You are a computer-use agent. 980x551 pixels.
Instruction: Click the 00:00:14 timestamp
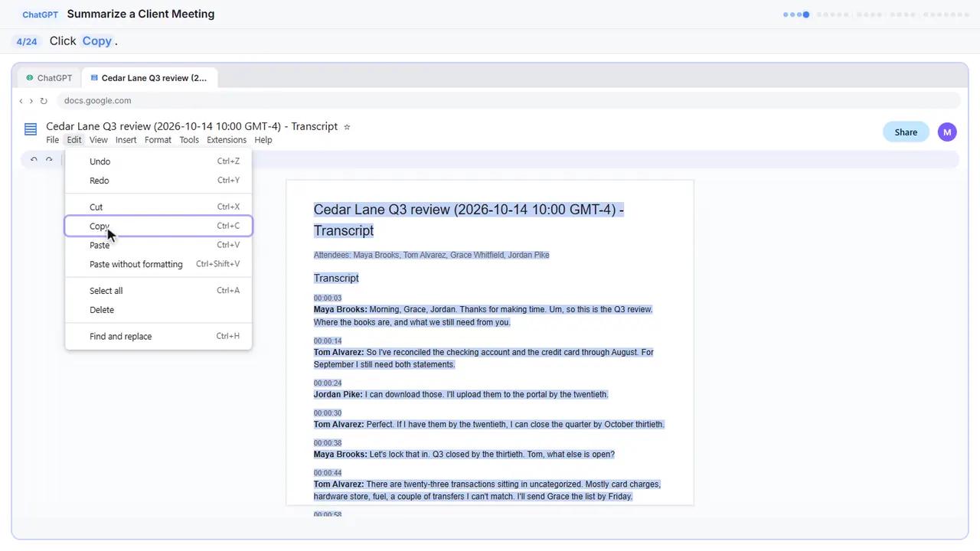(328, 341)
